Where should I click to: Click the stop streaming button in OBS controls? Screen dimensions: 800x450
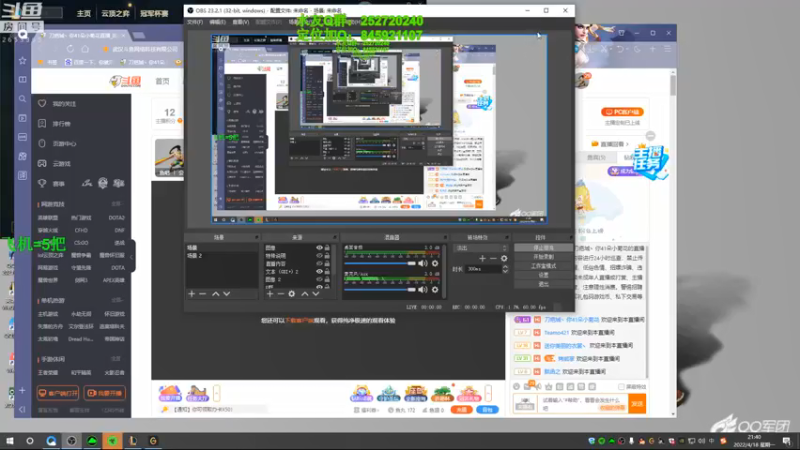pos(543,247)
